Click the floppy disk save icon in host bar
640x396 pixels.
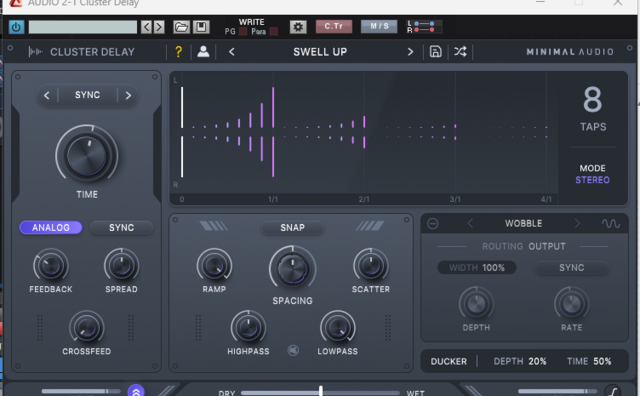(201, 27)
